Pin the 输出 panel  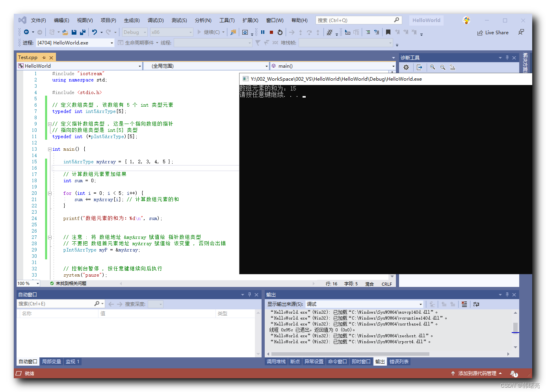click(507, 294)
